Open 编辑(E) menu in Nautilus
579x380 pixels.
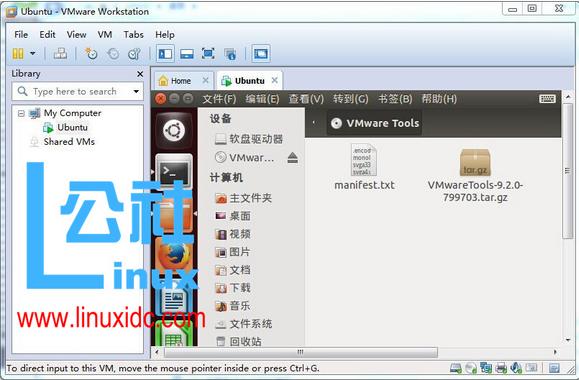(x=263, y=99)
